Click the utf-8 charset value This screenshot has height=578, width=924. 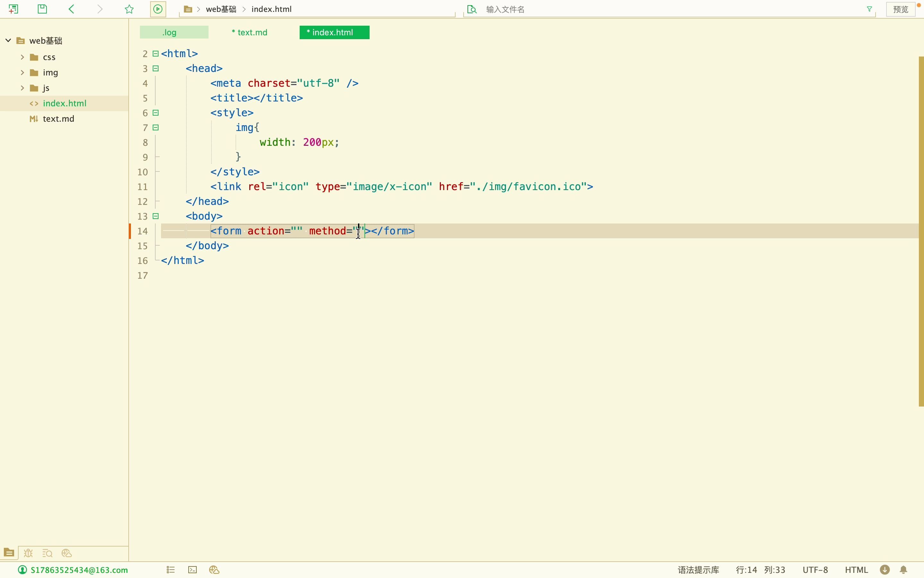[319, 83]
